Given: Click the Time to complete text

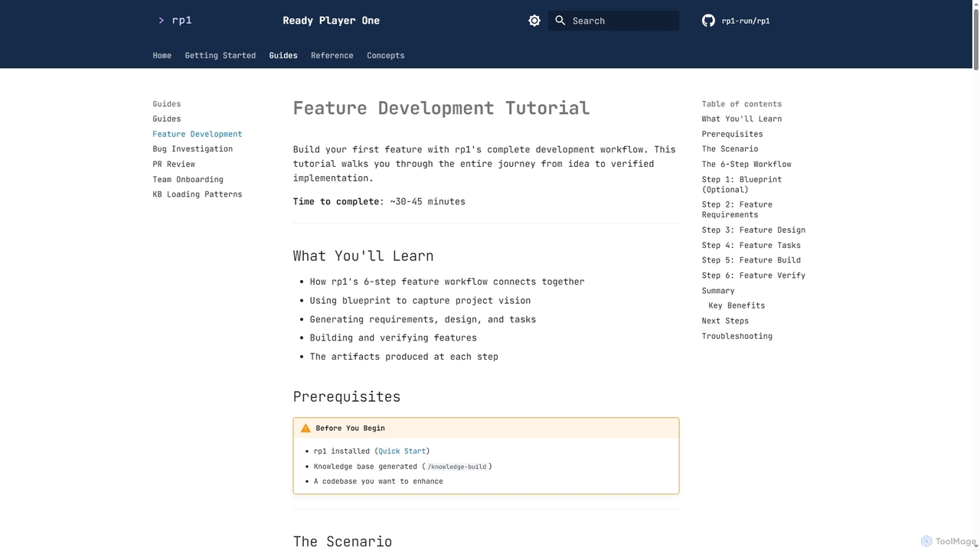Looking at the screenshot, I should (x=379, y=202).
